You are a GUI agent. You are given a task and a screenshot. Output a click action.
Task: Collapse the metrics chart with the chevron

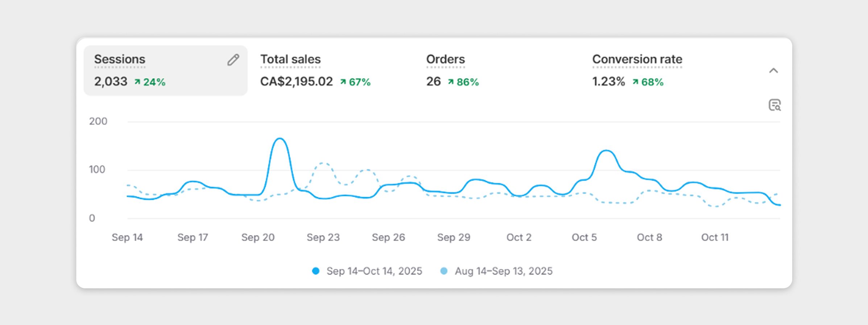[773, 70]
